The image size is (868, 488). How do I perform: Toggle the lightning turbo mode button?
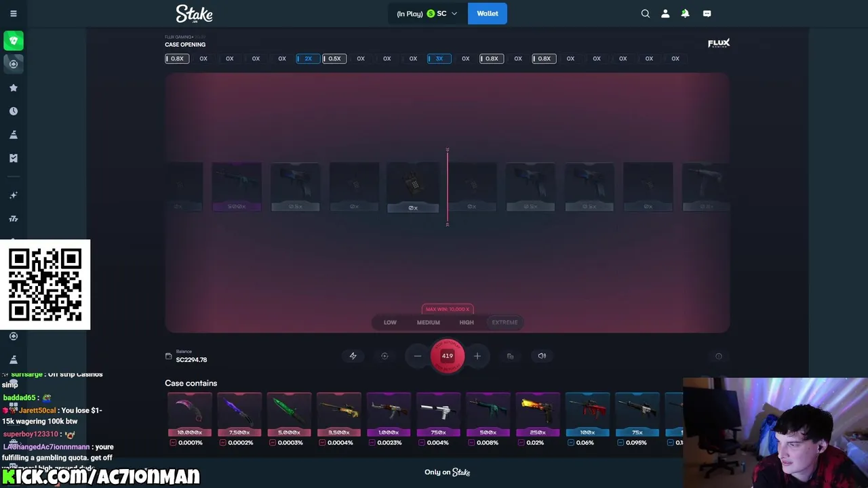click(x=353, y=356)
